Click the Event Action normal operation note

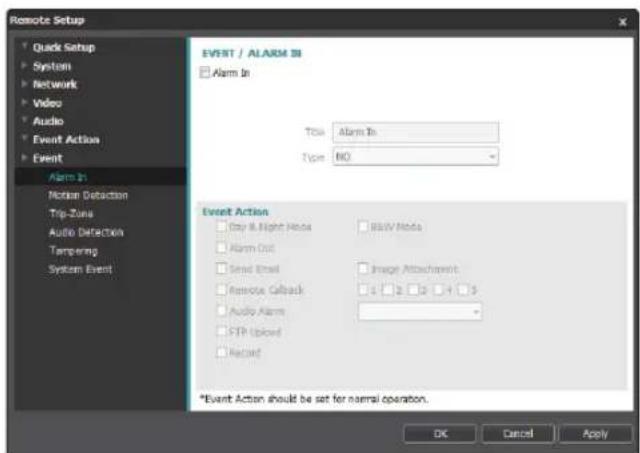pyautogui.click(x=313, y=399)
